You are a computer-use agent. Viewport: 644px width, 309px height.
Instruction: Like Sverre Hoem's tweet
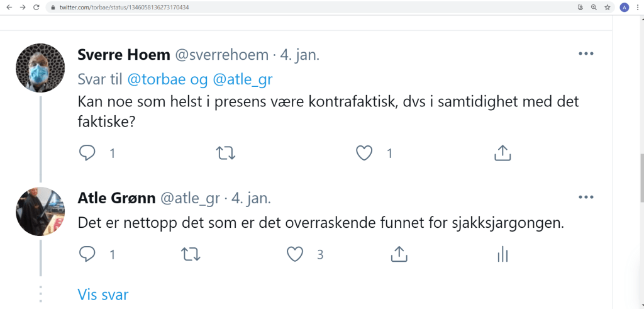pyautogui.click(x=364, y=153)
